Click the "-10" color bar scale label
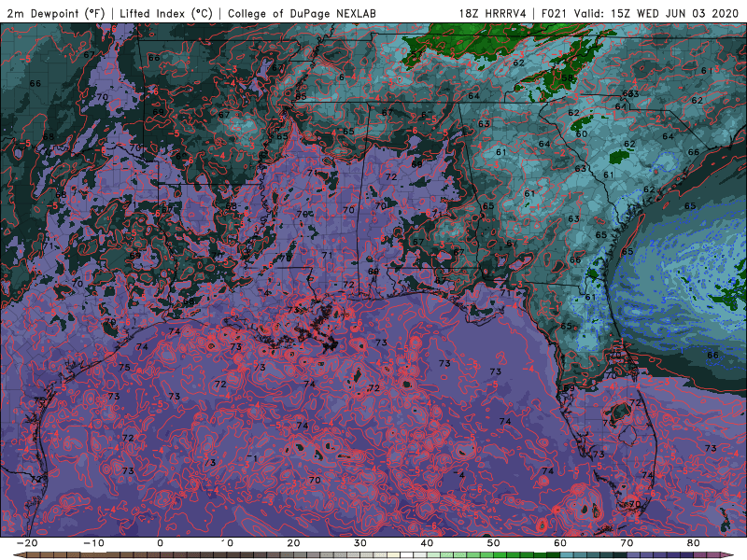 click(94, 543)
